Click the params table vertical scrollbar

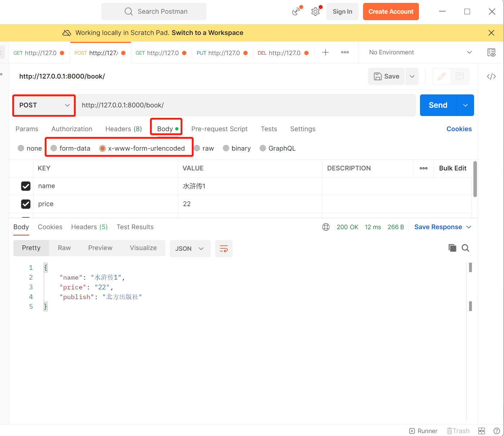tap(475, 179)
